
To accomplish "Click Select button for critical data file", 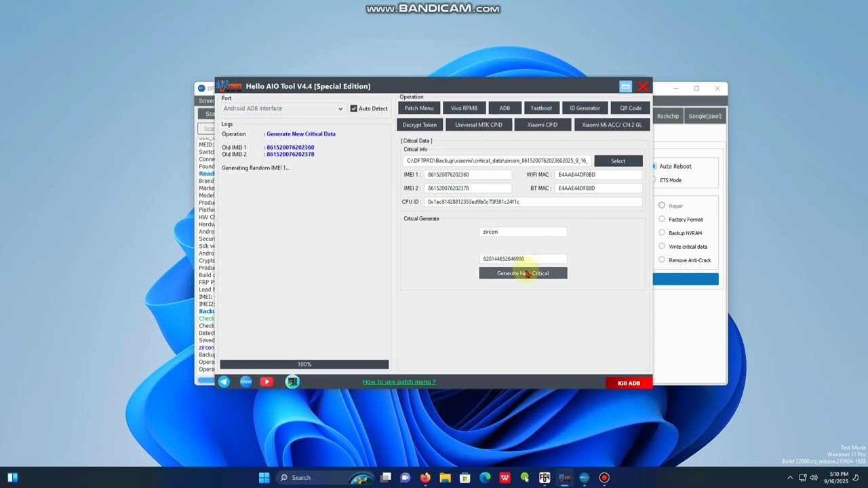I will [x=618, y=161].
